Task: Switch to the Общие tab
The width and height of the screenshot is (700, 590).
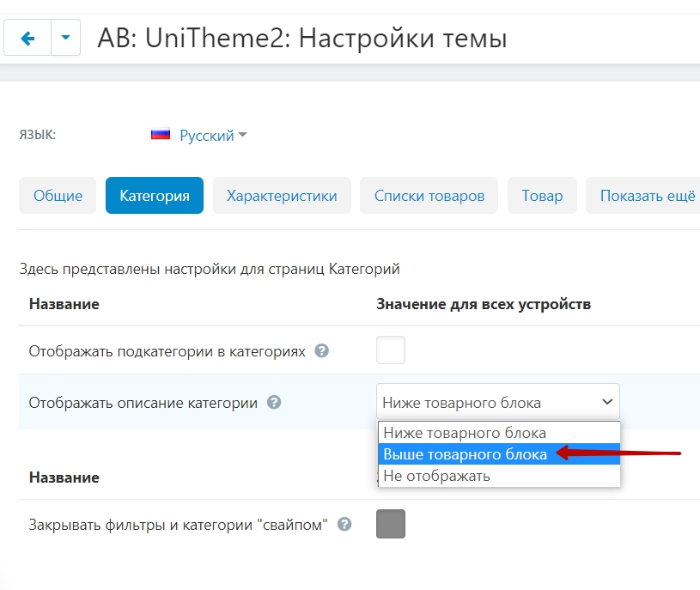Action: [x=58, y=196]
